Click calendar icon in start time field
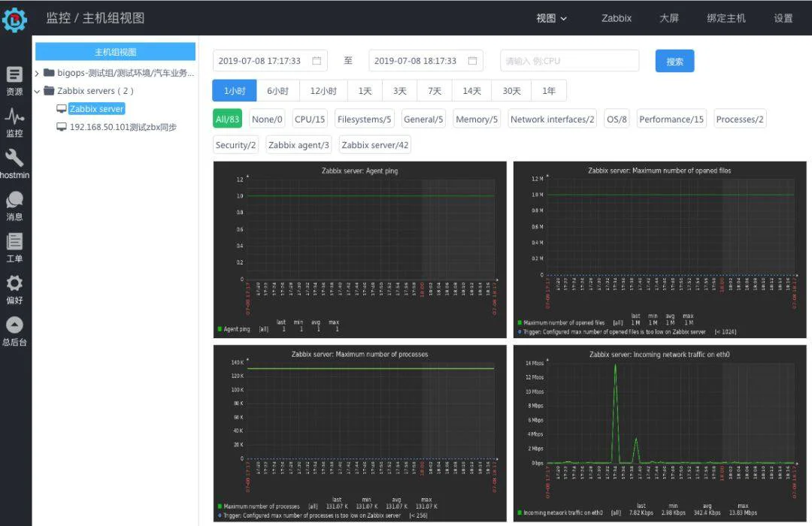The image size is (812, 526). pos(317,61)
